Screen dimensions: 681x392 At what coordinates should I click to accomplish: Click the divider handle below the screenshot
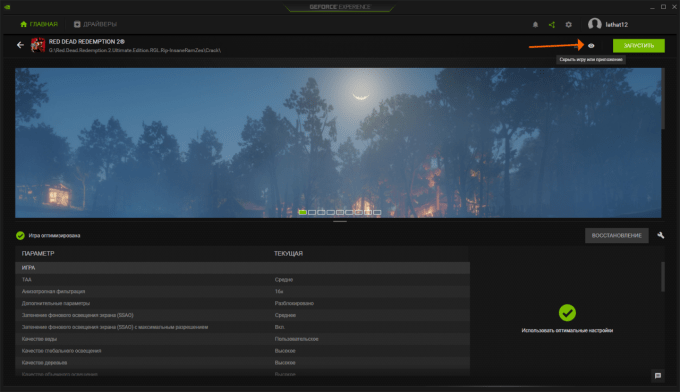point(340,221)
